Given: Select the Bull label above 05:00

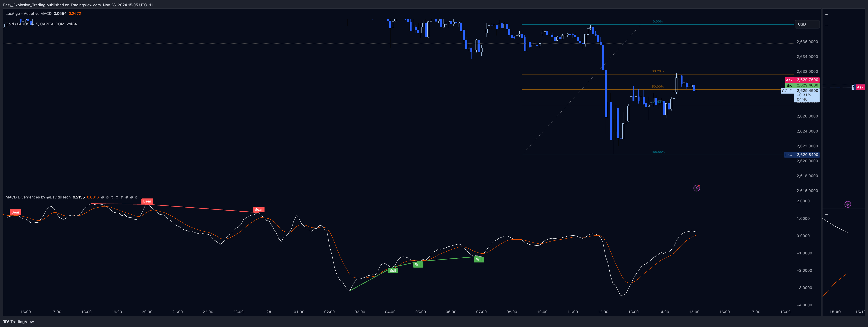Looking at the screenshot, I should 418,265.
